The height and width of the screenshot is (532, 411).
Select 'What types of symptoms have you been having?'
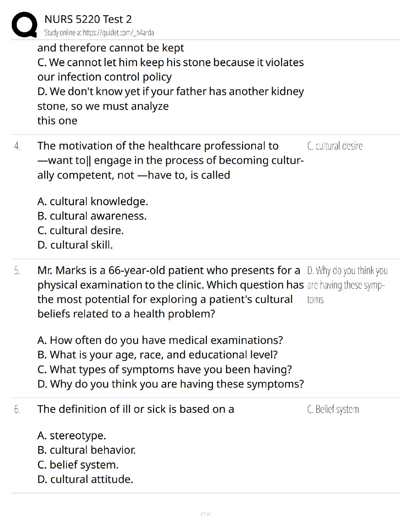tap(165, 369)
